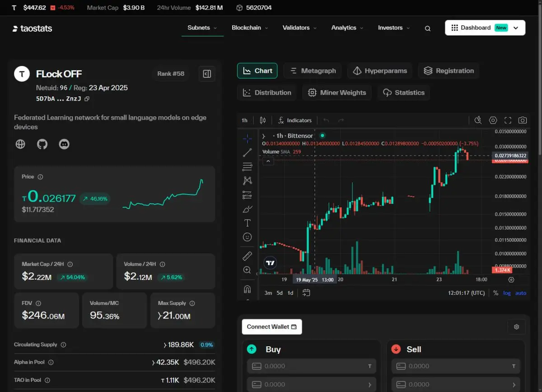The image size is (542, 392).
Task: Toggle percentage scale on chart
Action: coord(495,293)
